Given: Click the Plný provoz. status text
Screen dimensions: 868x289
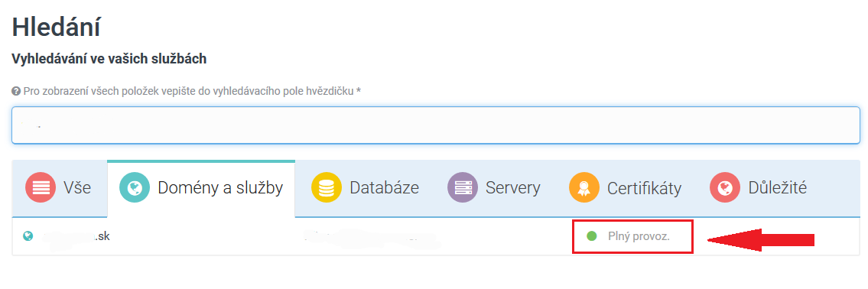Looking at the screenshot, I should click(x=639, y=236).
